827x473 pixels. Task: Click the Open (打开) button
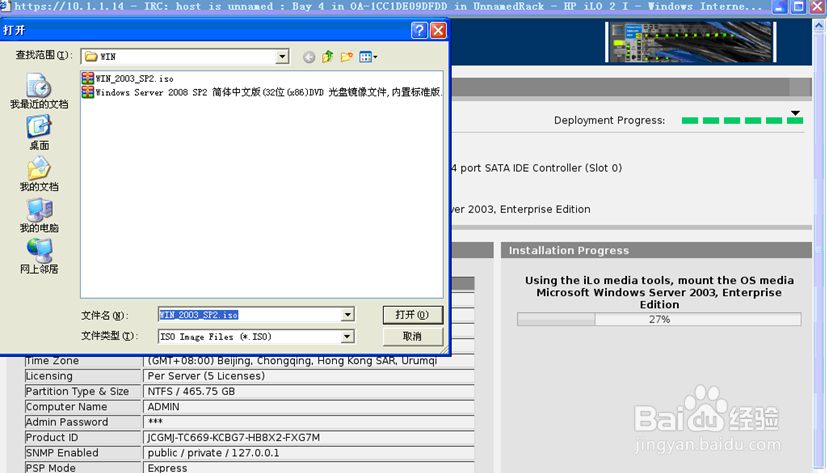click(x=412, y=315)
